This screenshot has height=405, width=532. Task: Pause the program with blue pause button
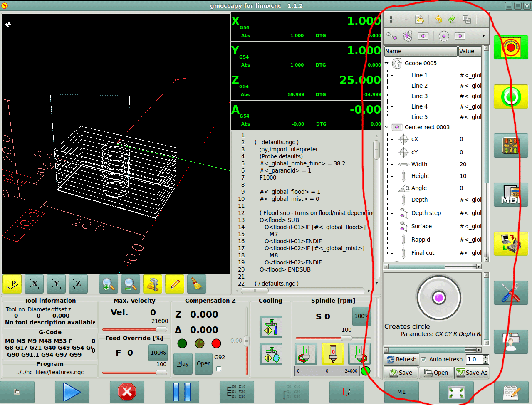tap(182, 392)
